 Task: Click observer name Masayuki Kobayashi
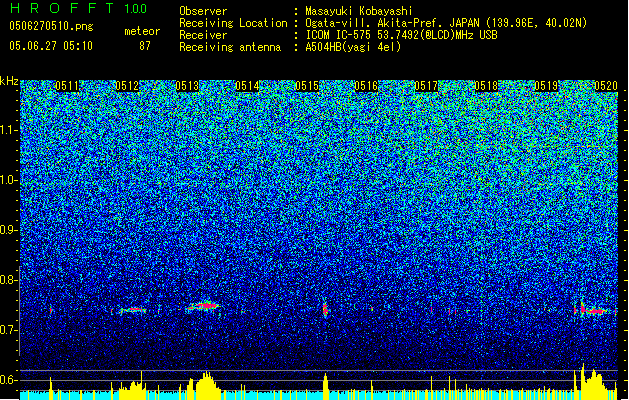359,11
